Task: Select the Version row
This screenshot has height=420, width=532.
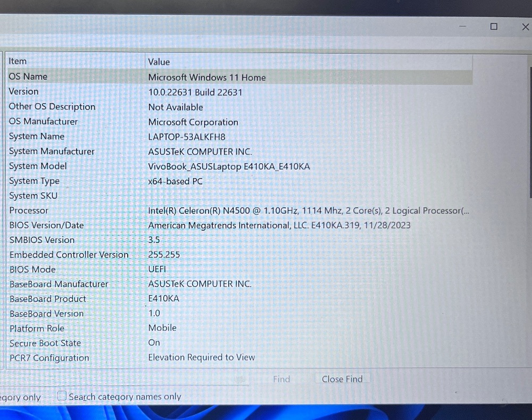Action: coord(239,92)
